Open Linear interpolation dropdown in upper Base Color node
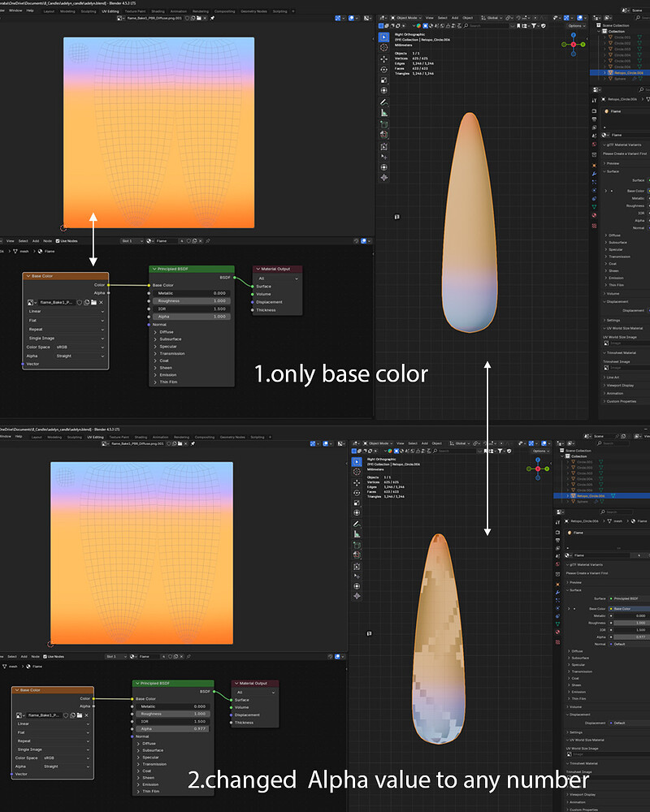 coord(66,311)
